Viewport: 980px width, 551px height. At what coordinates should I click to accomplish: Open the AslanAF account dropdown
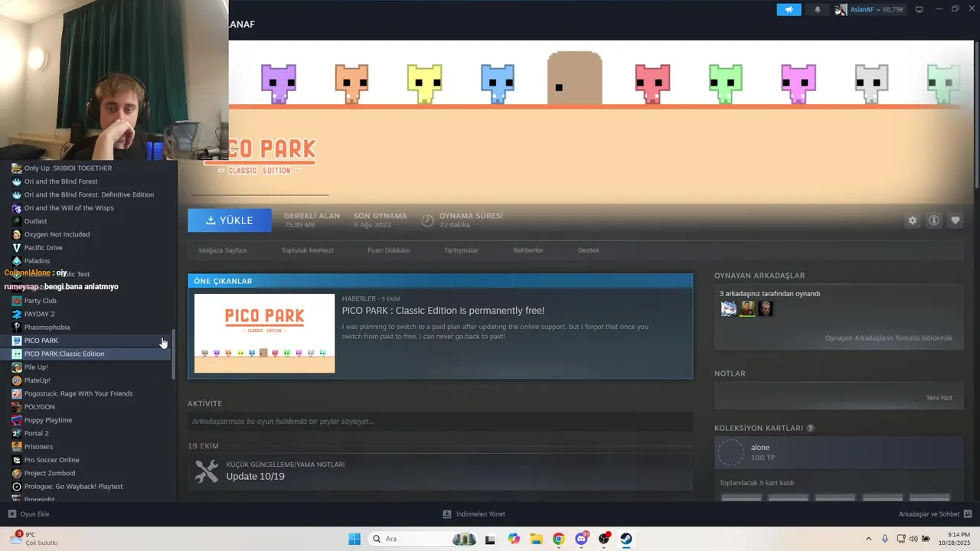pos(869,9)
